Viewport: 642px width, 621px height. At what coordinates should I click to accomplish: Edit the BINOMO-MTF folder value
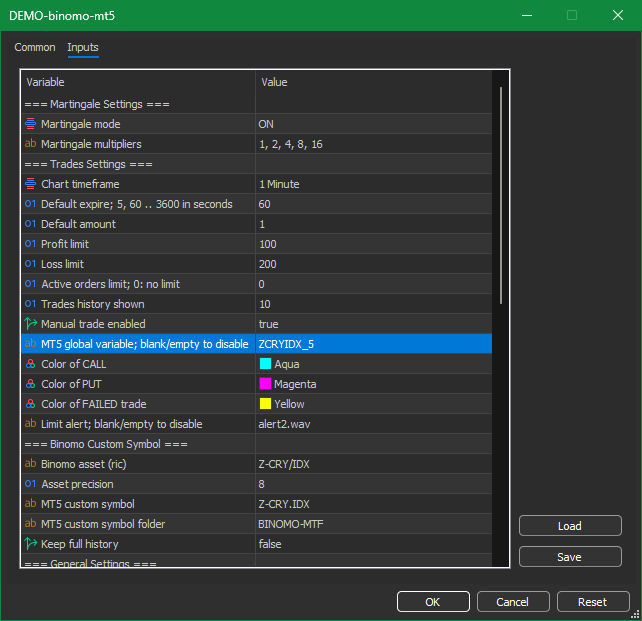pyautogui.click(x=373, y=524)
